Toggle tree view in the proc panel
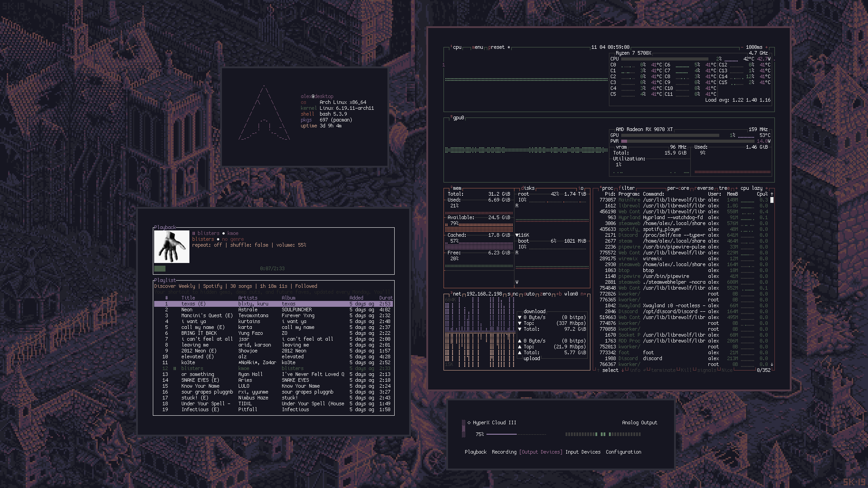The height and width of the screenshot is (488, 868). point(723,188)
